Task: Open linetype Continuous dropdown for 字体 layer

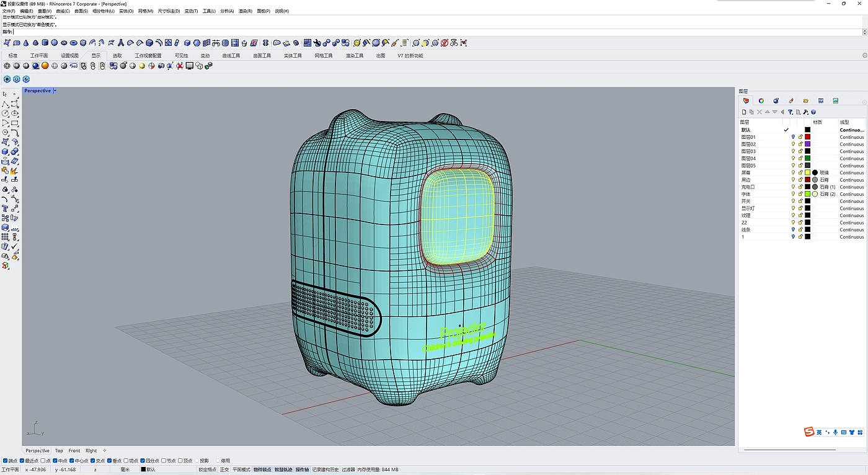Action: pyautogui.click(x=851, y=194)
